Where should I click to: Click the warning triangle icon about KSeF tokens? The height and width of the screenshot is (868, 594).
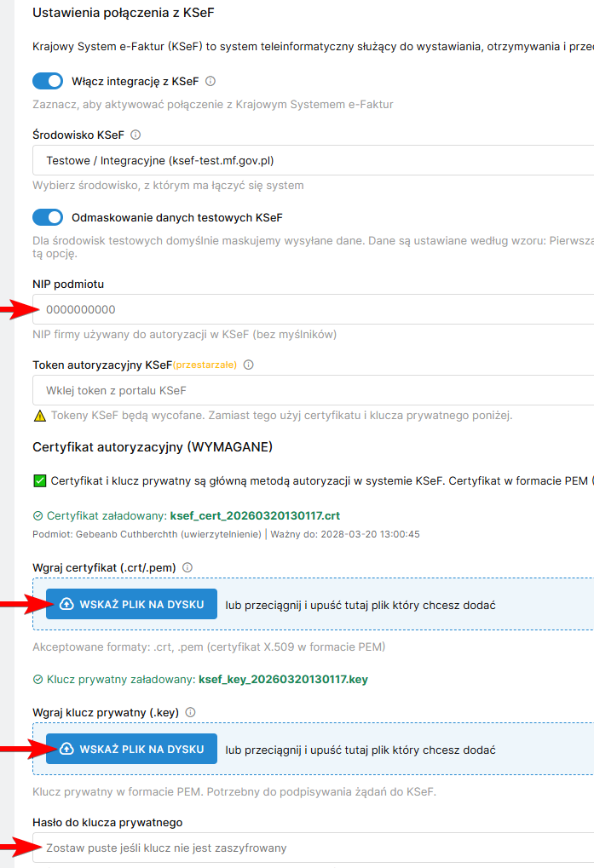point(40,416)
